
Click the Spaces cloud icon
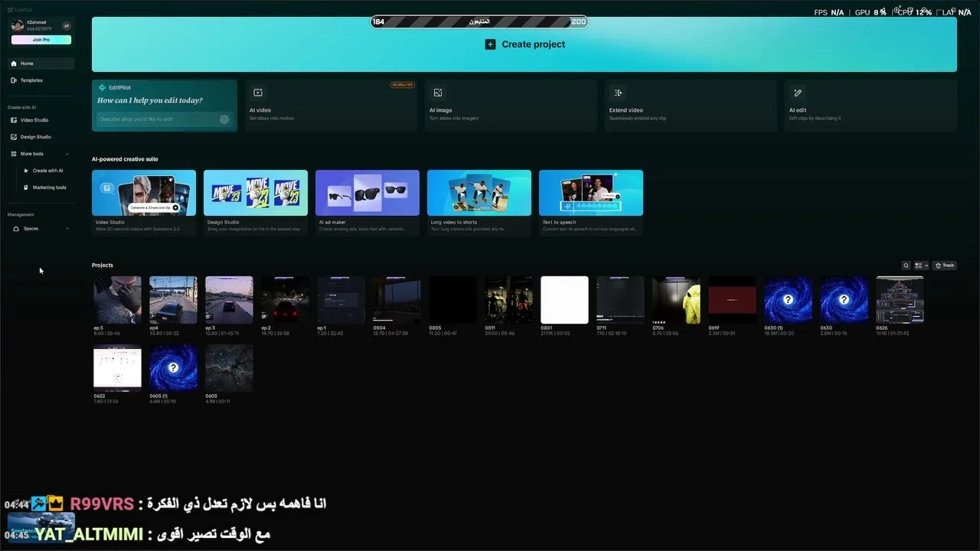click(16, 229)
